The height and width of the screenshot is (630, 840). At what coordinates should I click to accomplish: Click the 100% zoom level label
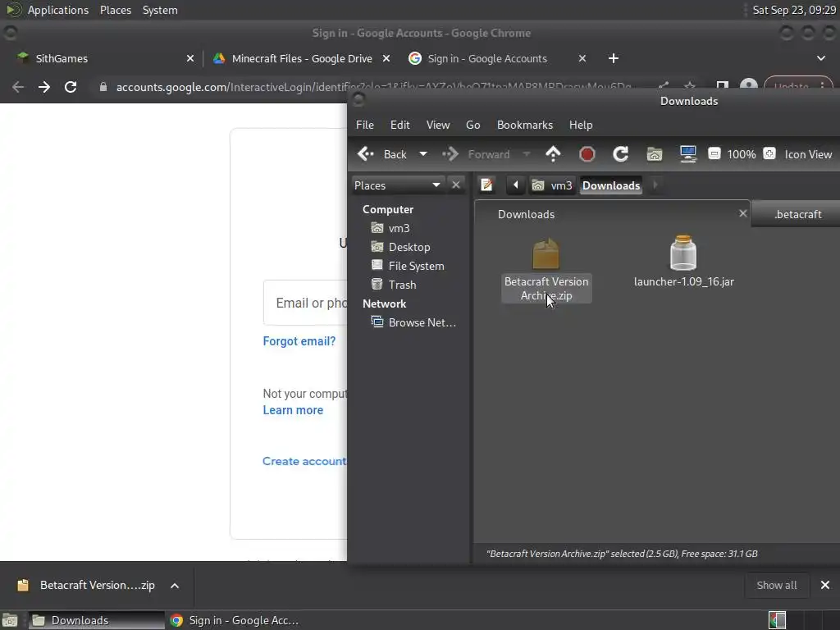point(742,154)
